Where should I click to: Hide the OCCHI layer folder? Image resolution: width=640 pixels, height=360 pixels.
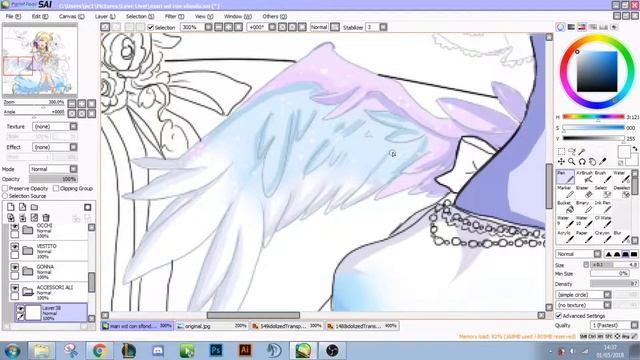pos(15,227)
